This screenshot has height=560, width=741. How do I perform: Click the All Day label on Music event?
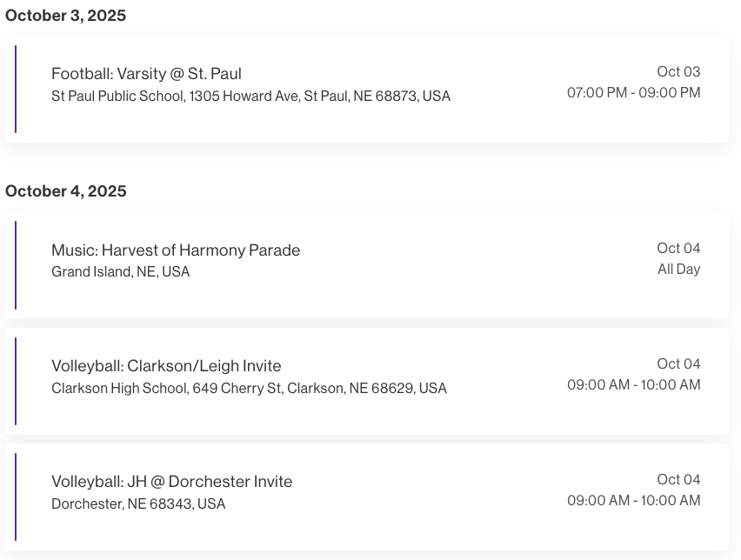[678, 270]
